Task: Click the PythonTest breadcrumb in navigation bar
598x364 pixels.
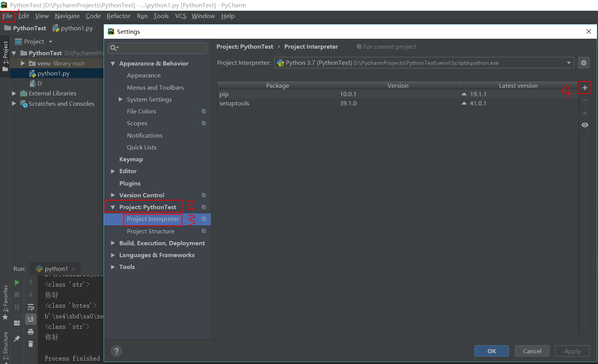Action: 25,28
